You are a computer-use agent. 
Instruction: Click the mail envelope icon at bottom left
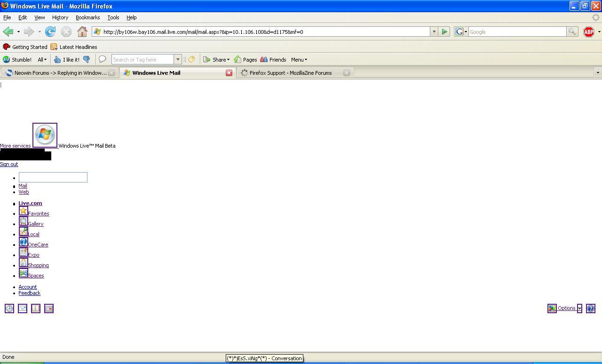click(x=23, y=309)
